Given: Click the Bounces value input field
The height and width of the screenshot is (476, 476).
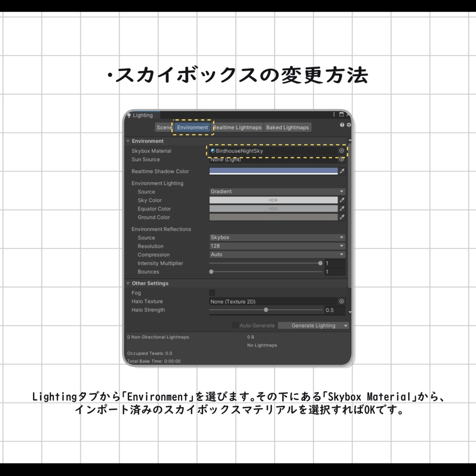Looking at the screenshot, I should [x=336, y=271].
